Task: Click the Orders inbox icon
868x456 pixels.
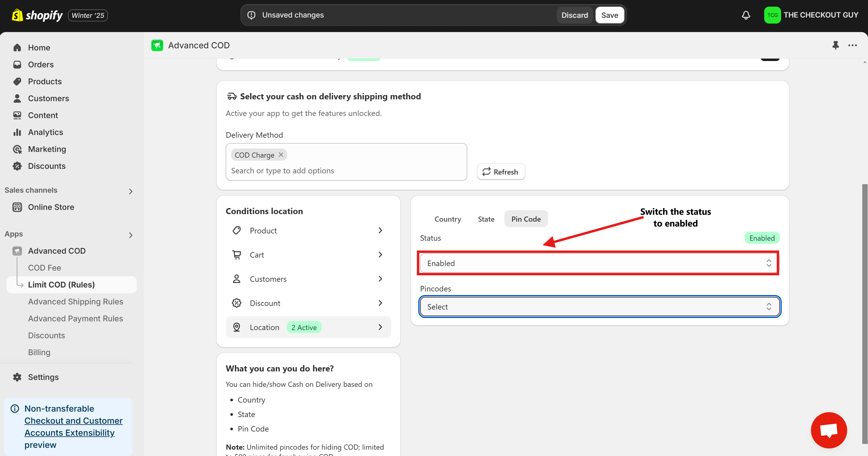Action: click(17, 64)
